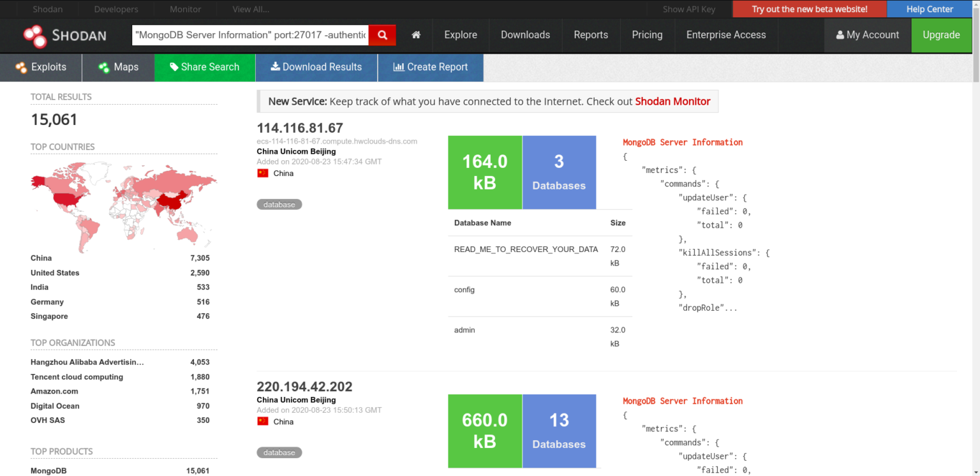The width and height of the screenshot is (980, 476).
Task: Click Share Search button
Action: pos(205,67)
